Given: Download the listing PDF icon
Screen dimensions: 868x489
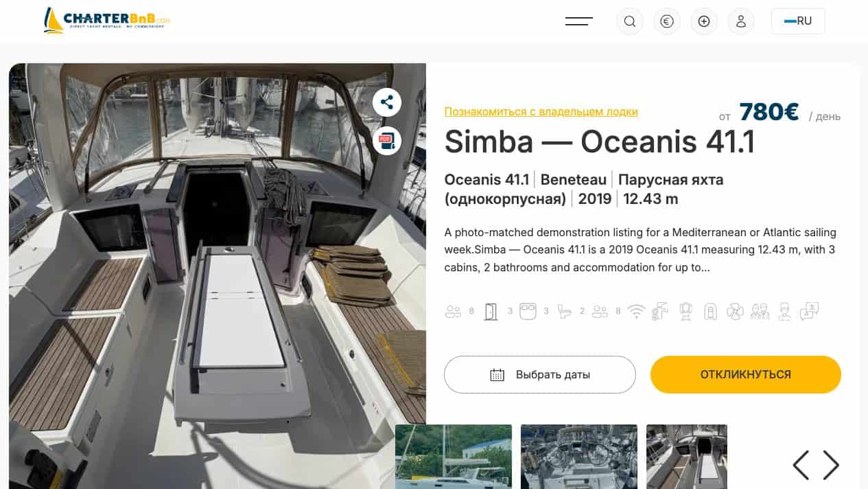Looking at the screenshot, I should pos(387,141).
